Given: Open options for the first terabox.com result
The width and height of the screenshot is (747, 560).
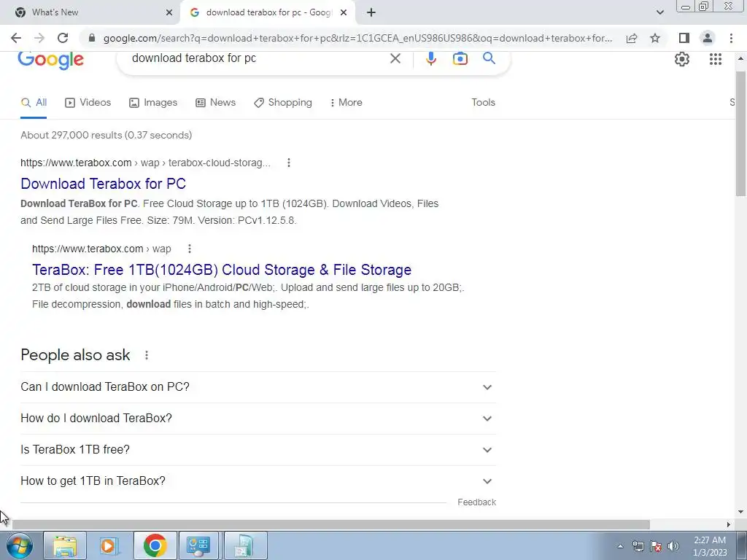Looking at the screenshot, I should tap(288, 163).
